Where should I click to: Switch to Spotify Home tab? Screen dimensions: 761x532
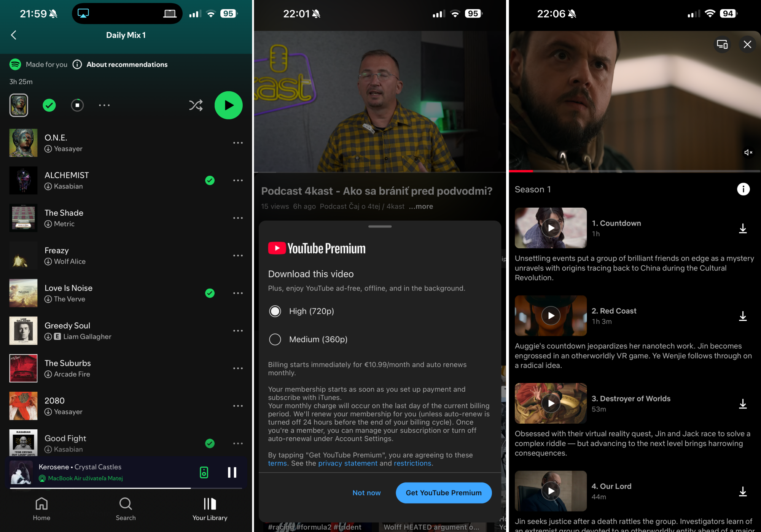point(41,509)
